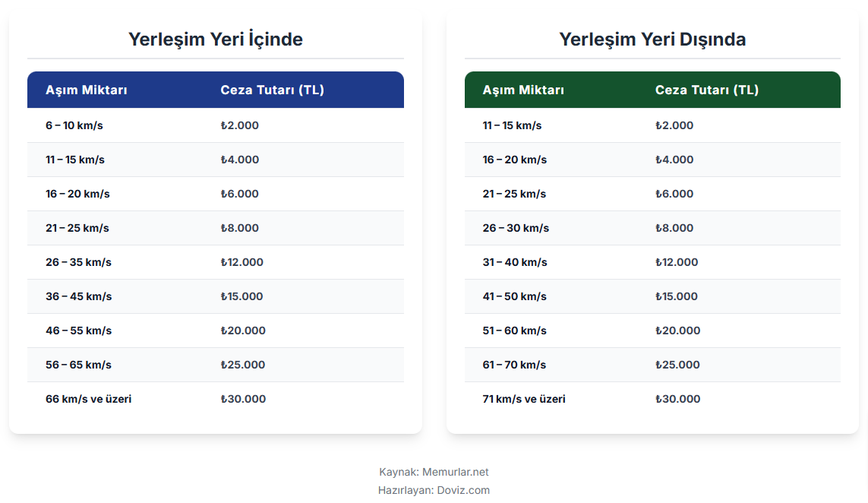Click the '51 – 60 km/s' row cell

click(515, 331)
